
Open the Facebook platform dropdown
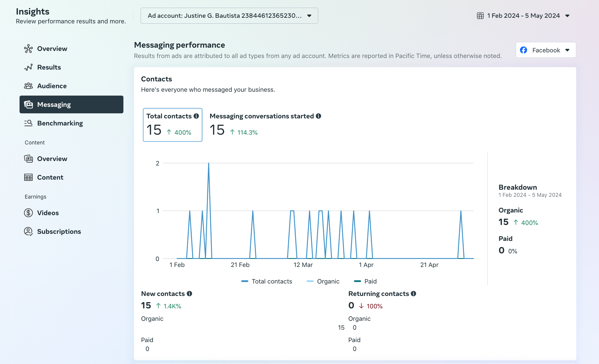[x=546, y=50]
